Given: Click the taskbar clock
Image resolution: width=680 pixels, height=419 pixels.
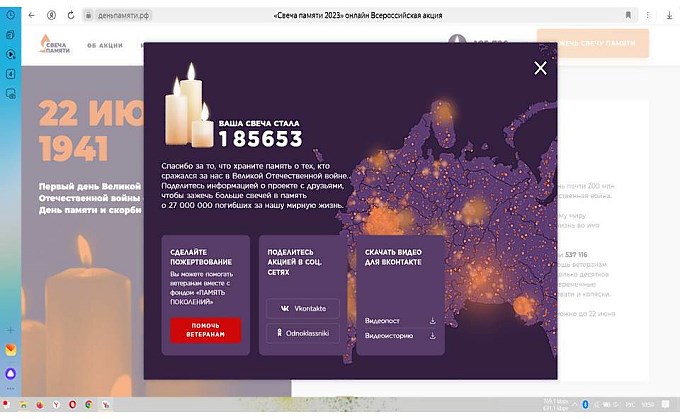Looking at the screenshot, I should (x=648, y=404).
